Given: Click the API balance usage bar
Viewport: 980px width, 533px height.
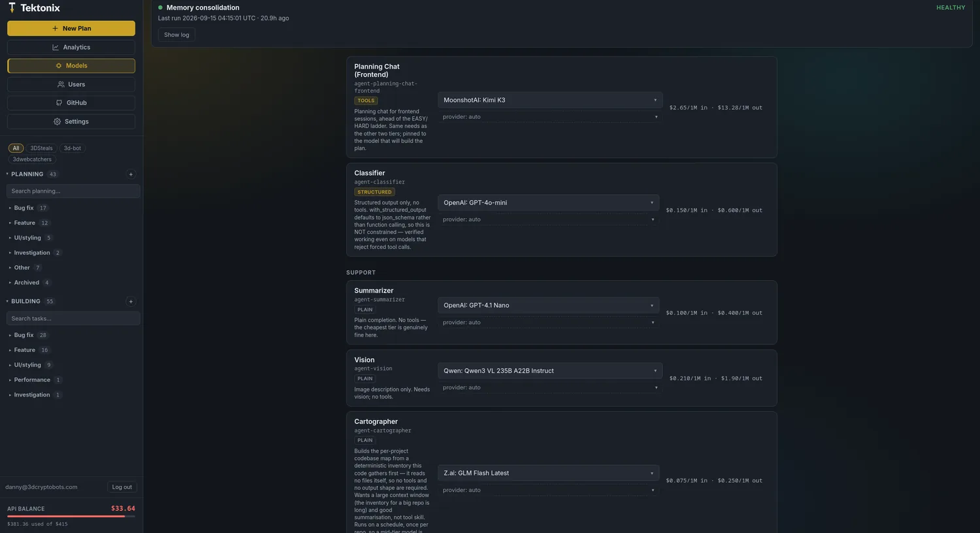Looking at the screenshot, I should (71, 517).
